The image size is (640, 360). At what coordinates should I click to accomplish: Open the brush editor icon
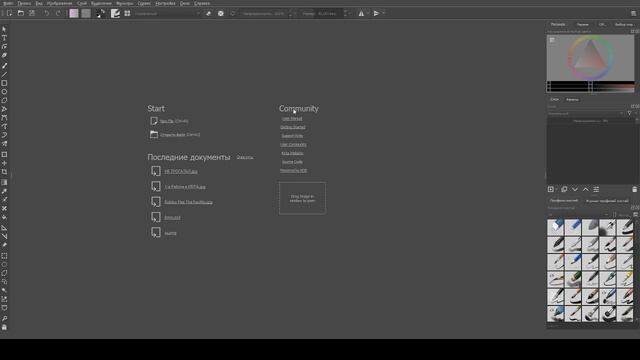pos(116,13)
